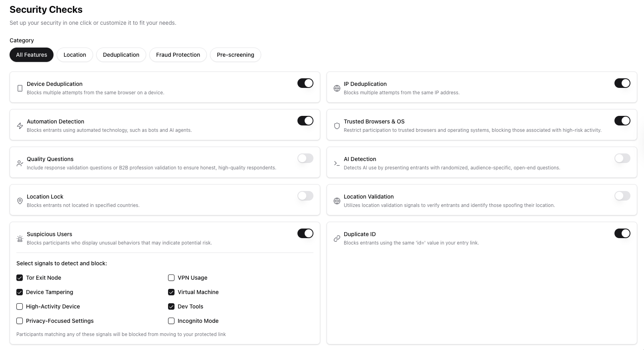Disable the Automation Detection switch
Viewport: 644px width, 350px height.
tap(305, 121)
